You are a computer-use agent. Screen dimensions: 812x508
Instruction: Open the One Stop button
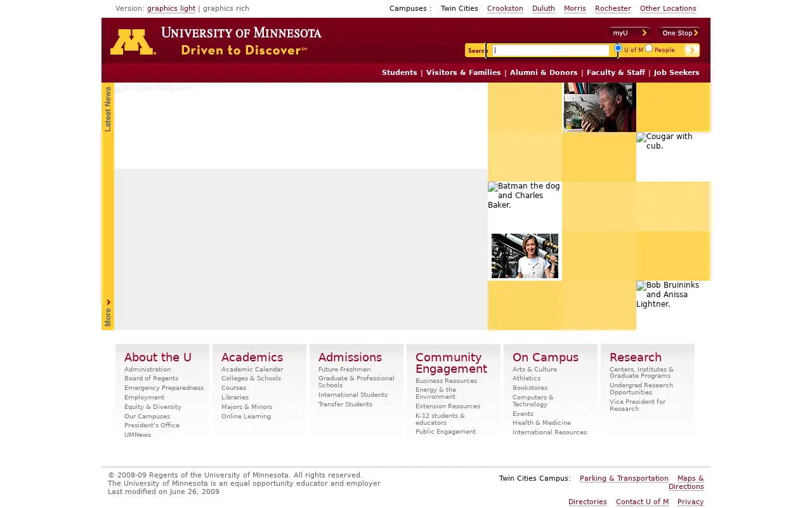[679, 33]
